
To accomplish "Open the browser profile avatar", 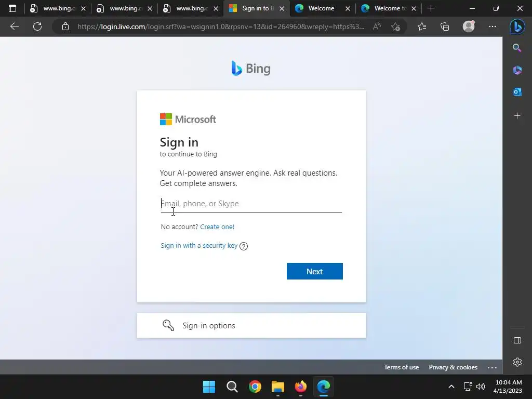I will pos(469,26).
